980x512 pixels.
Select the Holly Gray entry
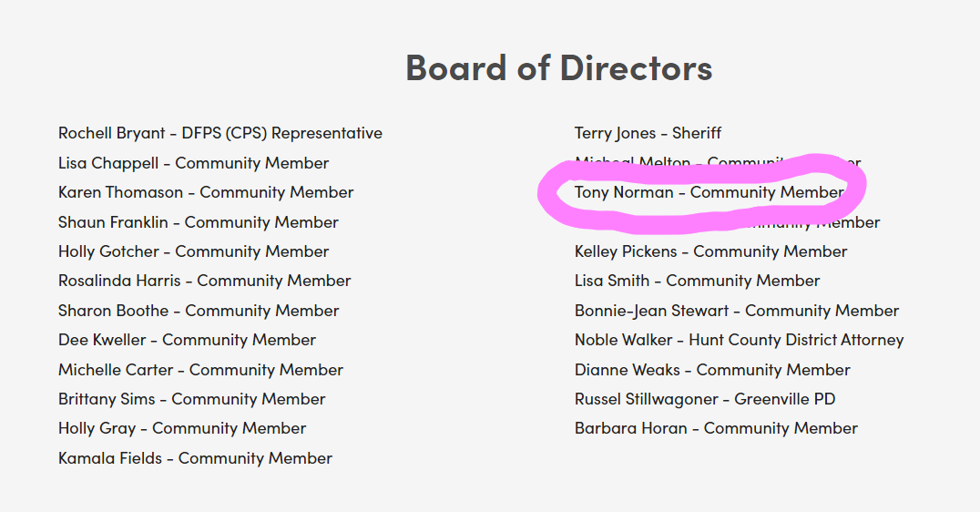[x=181, y=428]
